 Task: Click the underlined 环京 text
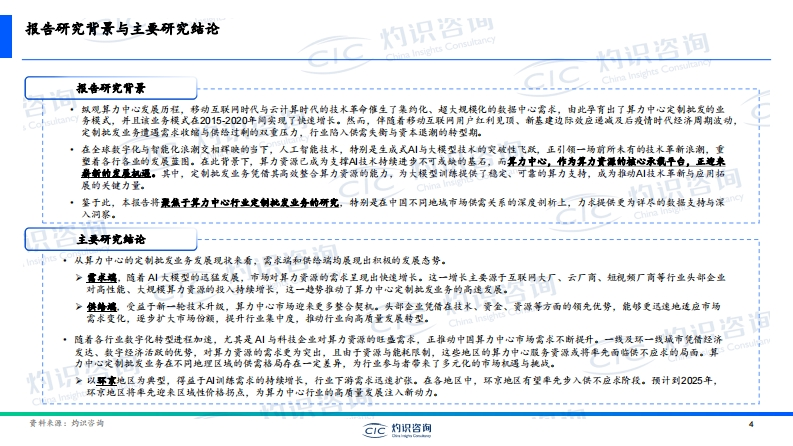pyautogui.click(x=107, y=380)
